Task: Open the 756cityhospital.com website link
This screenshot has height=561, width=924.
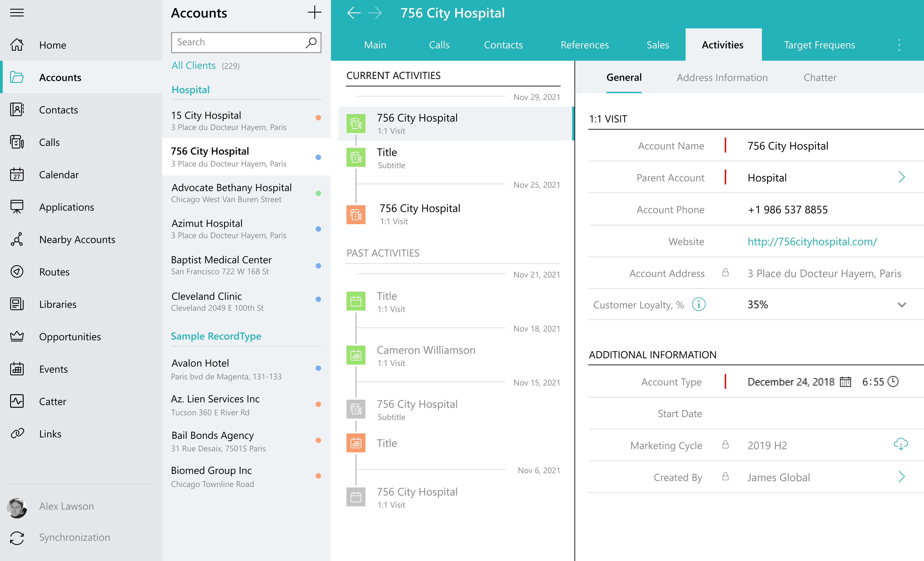Action: (x=812, y=242)
